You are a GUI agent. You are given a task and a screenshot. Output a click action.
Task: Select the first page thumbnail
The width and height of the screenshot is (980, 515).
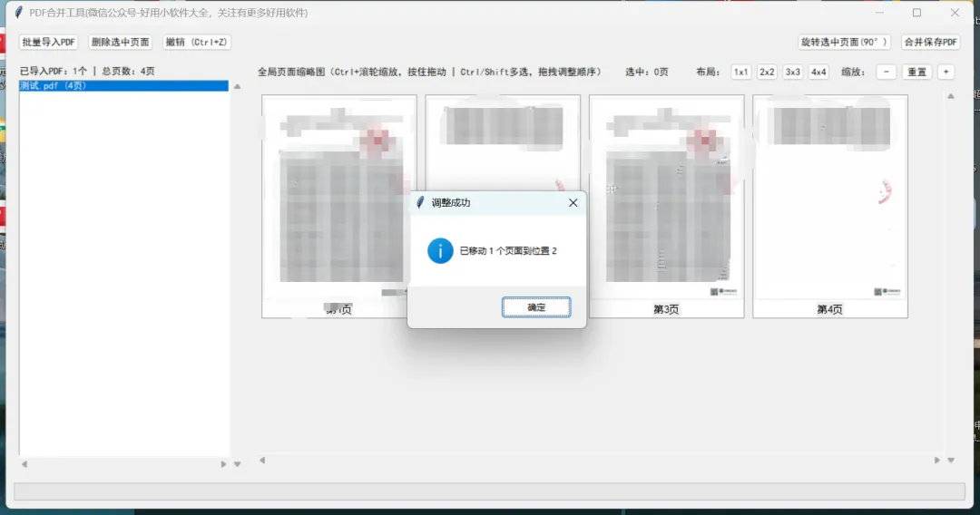click(x=338, y=206)
